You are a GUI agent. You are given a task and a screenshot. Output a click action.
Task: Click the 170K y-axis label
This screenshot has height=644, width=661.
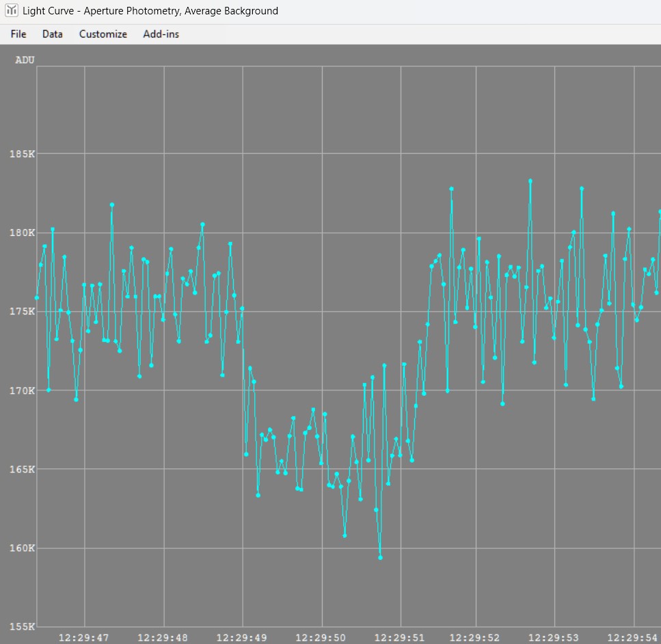[x=22, y=391]
